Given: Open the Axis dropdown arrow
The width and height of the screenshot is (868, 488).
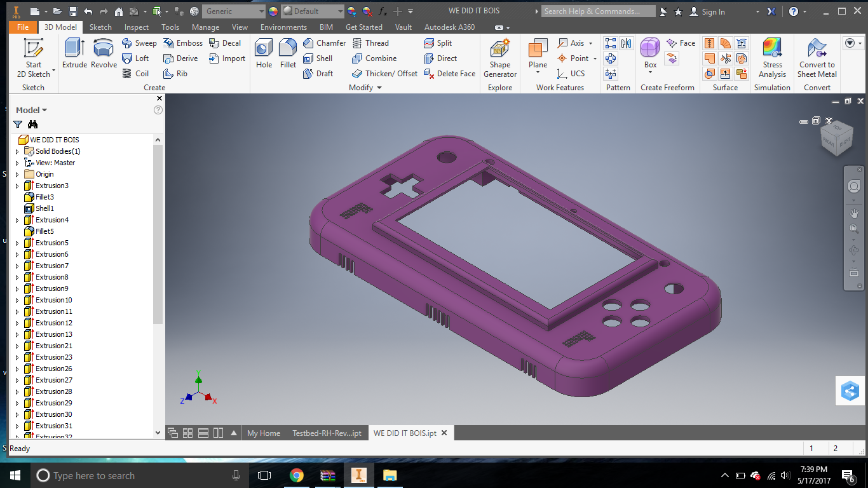Looking at the screenshot, I should pos(590,43).
